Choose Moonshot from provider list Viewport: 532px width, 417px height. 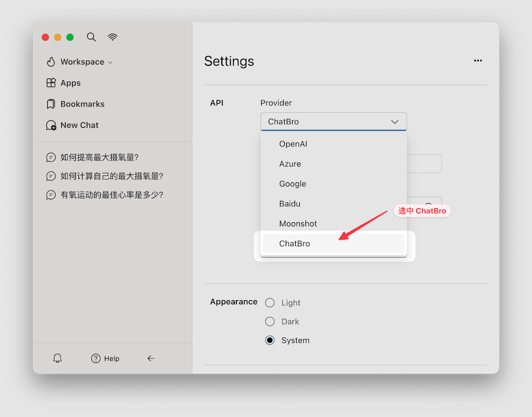[x=334, y=224]
